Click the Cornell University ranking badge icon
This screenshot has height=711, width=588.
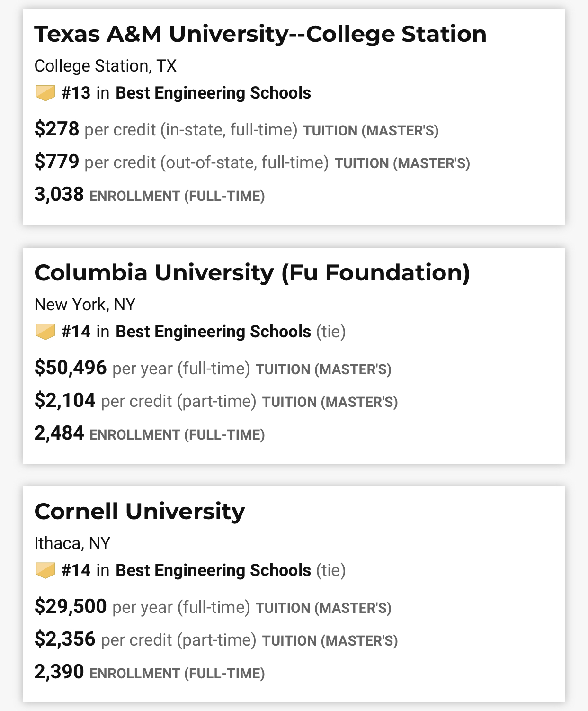(x=45, y=570)
